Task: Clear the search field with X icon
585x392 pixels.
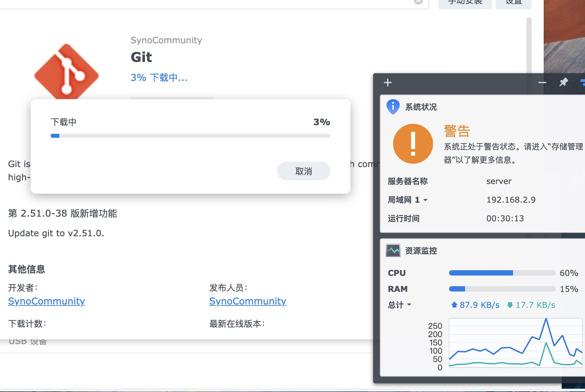Action: pos(418,2)
